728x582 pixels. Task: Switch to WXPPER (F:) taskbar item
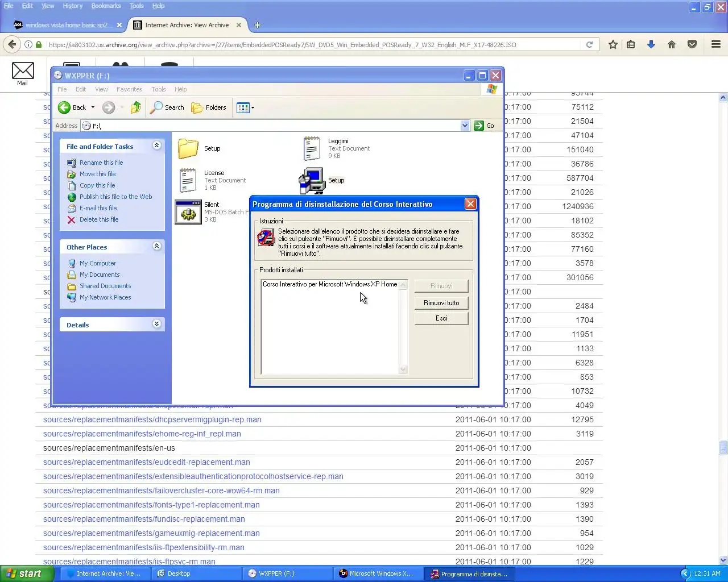(x=287, y=573)
